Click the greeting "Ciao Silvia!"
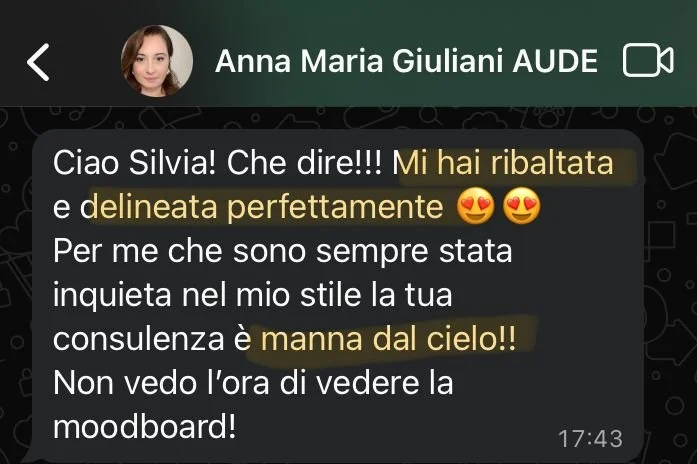The image size is (697, 464). coord(134,163)
